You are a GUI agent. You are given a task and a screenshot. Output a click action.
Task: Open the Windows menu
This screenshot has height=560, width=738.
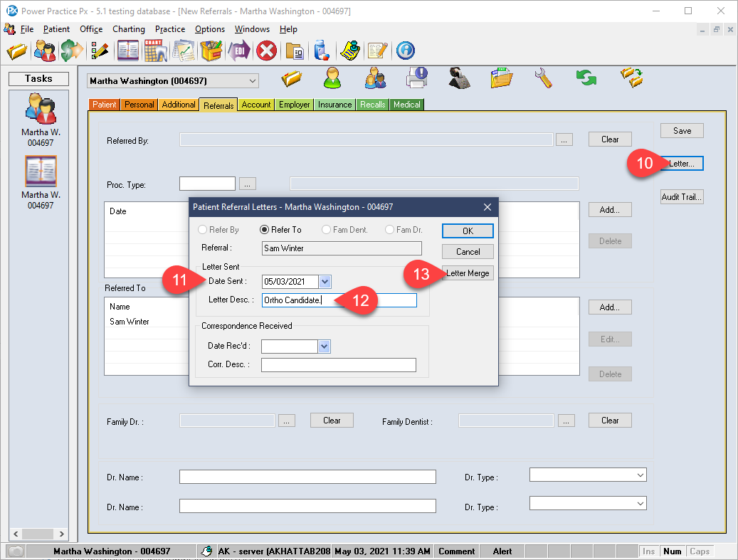pos(252,29)
